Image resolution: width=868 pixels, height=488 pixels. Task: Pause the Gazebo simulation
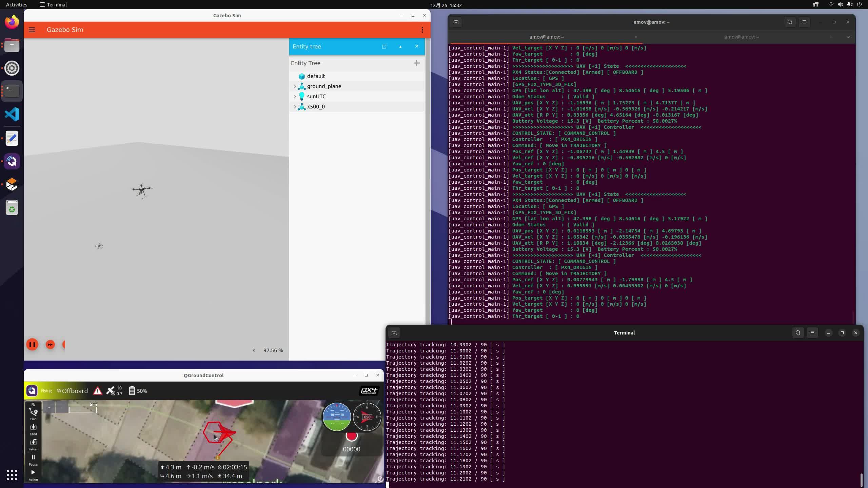click(32, 345)
